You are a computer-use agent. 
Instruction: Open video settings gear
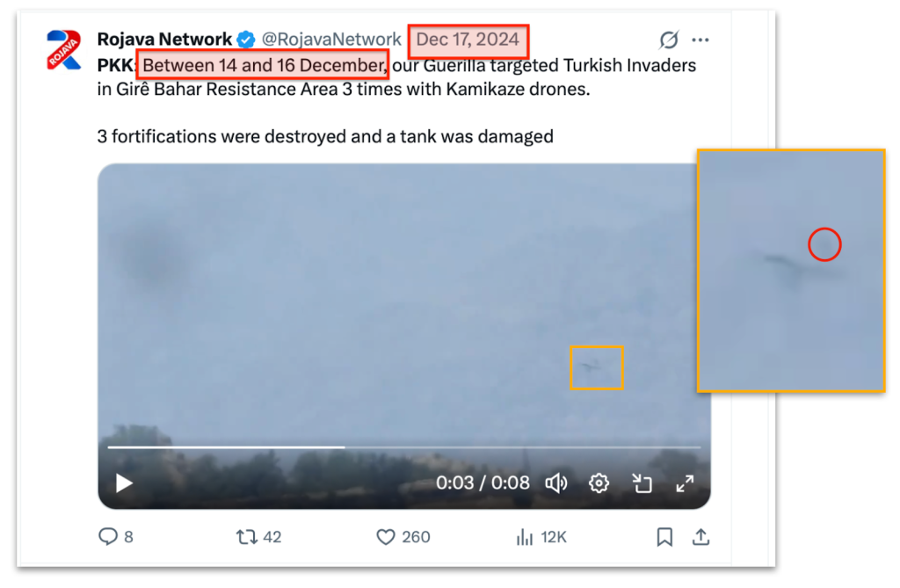[x=599, y=483]
